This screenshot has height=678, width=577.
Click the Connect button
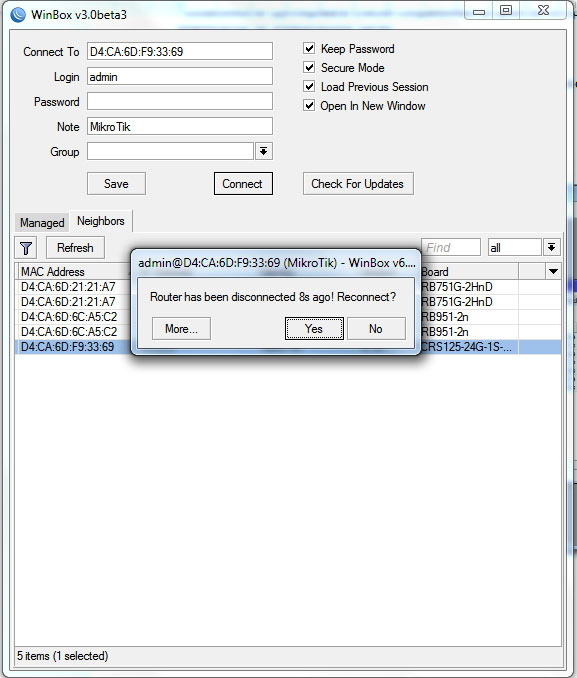243,184
